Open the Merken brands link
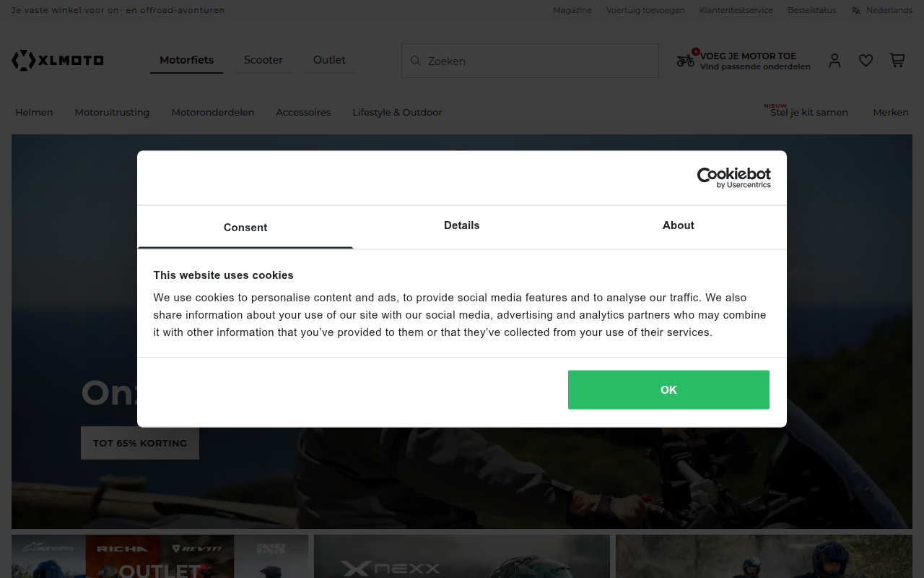This screenshot has height=578, width=924. coord(891,112)
